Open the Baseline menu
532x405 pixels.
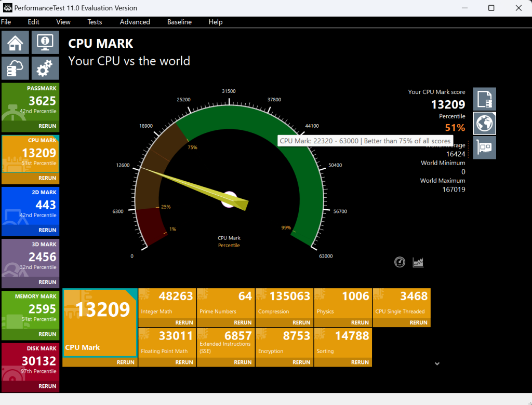point(179,22)
